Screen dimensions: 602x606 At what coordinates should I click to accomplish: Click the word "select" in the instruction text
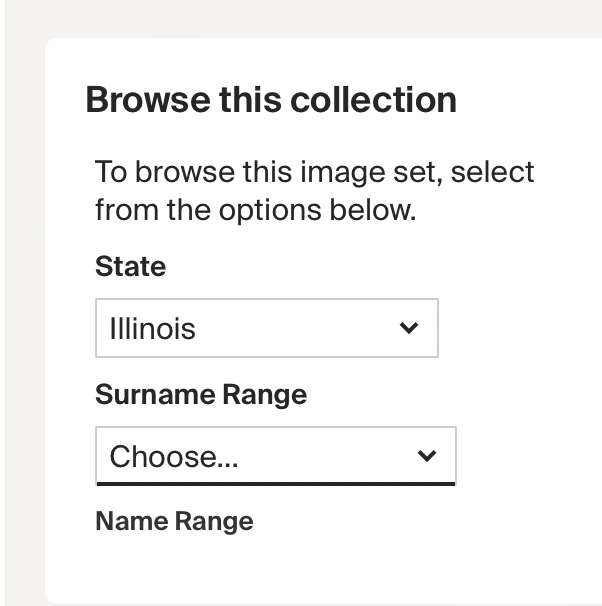492,172
